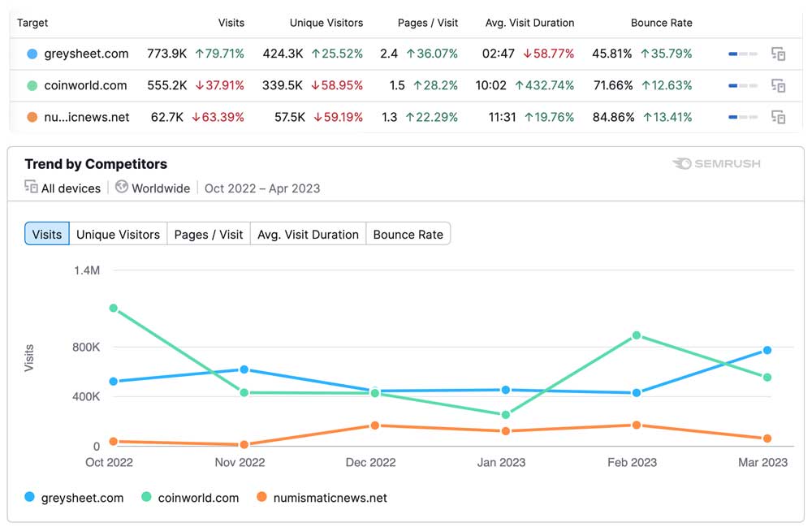The height and width of the screenshot is (527, 812).
Task: Switch to the Avg. Visit Duration tab
Action: coord(308,234)
